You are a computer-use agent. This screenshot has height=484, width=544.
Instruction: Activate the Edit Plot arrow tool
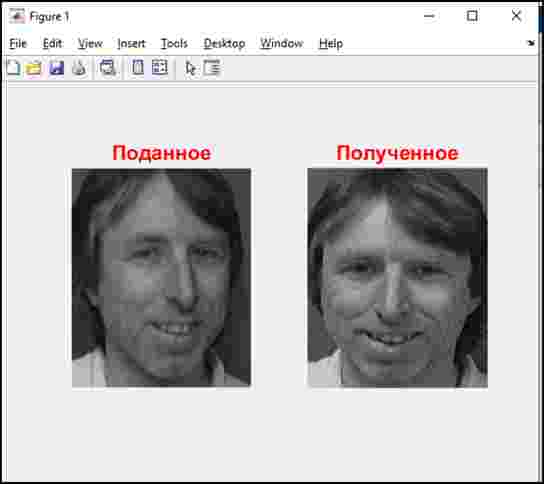[x=190, y=68]
